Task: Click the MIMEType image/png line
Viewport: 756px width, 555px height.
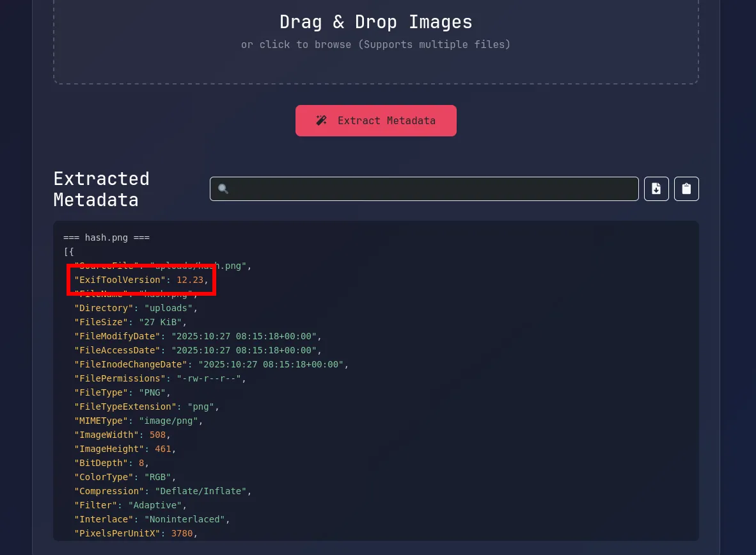Action: (138, 421)
